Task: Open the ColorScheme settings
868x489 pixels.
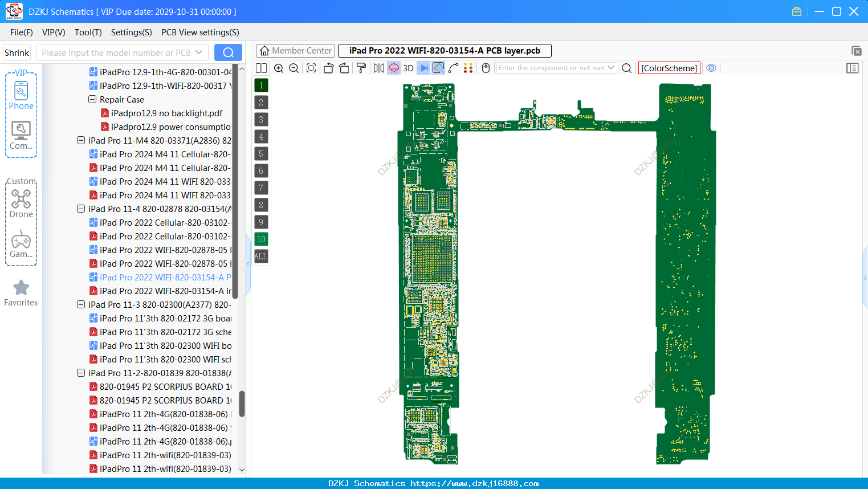Action: click(x=669, y=68)
